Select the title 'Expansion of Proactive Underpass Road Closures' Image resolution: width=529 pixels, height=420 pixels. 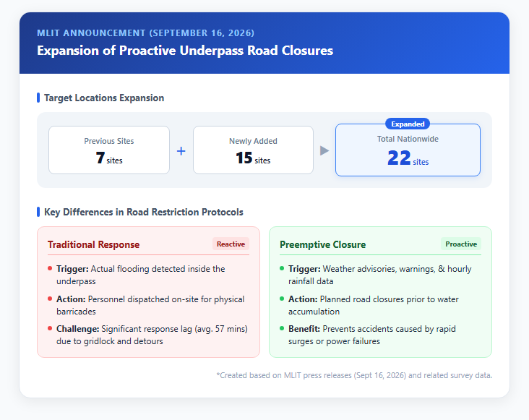tap(185, 51)
